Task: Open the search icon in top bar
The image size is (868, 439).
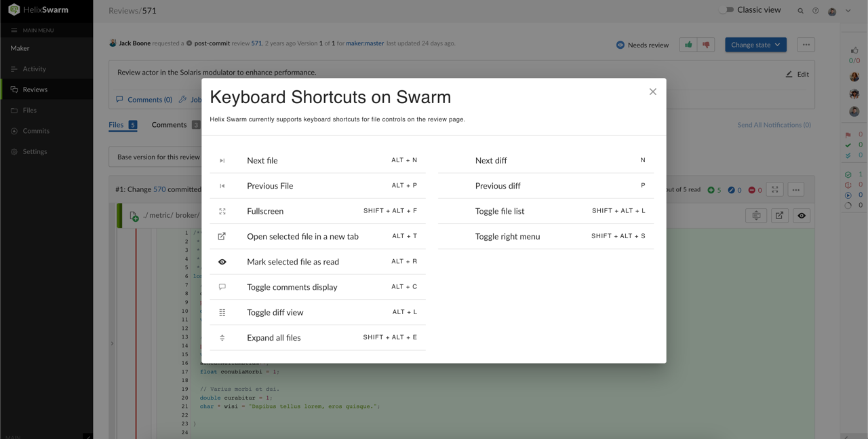Action: [x=800, y=11]
